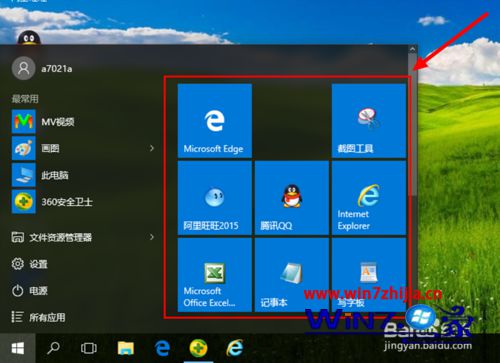Expand the 画图 jump list arrow
Image resolution: width=500 pixels, height=363 pixels.
[152, 148]
